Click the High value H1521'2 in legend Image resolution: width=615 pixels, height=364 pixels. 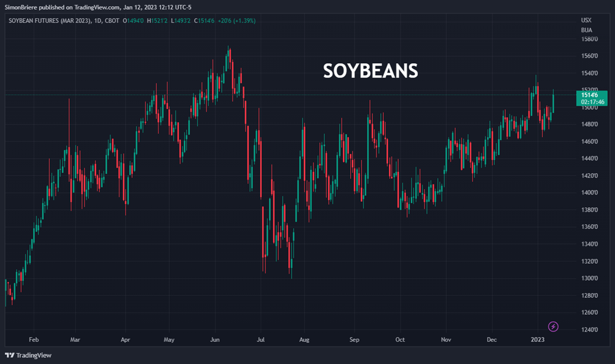click(157, 20)
